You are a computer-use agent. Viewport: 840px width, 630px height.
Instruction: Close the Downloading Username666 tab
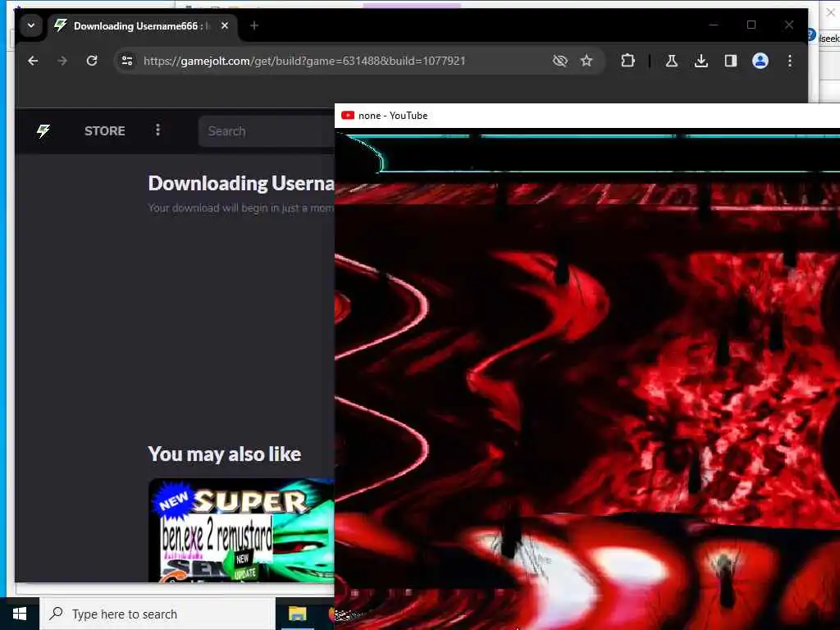point(225,25)
